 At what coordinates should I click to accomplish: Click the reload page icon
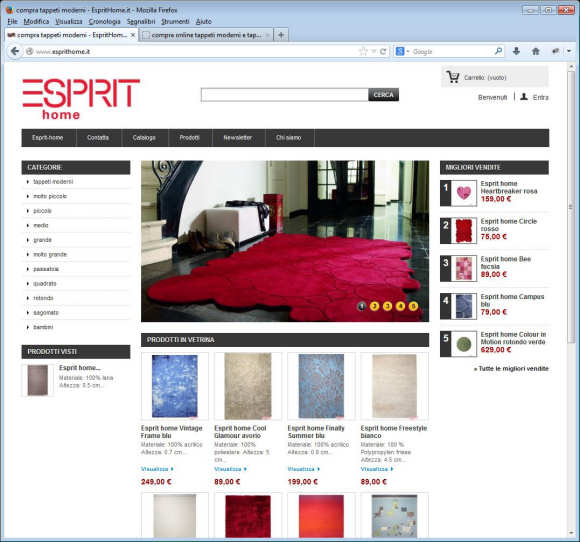click(x=383, y=51)
